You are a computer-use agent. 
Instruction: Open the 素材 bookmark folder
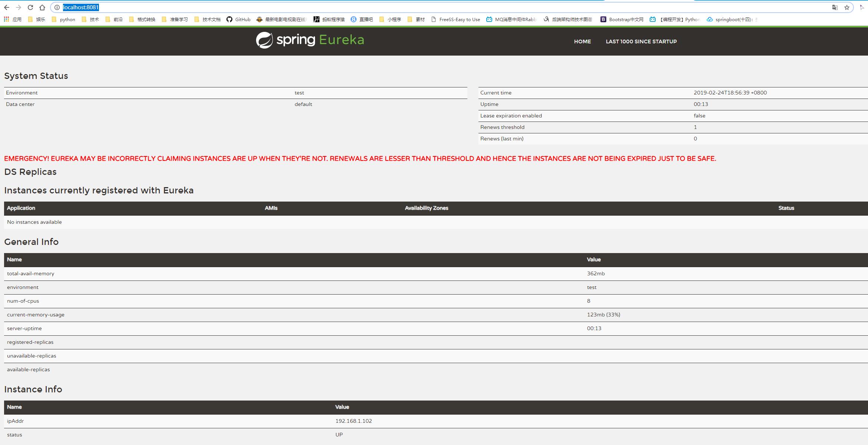pos(416,19)
